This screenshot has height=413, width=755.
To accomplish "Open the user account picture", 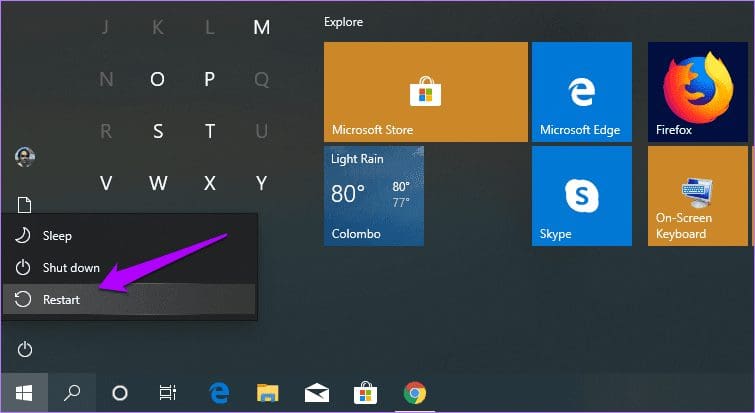I will (x=25, y=157).
